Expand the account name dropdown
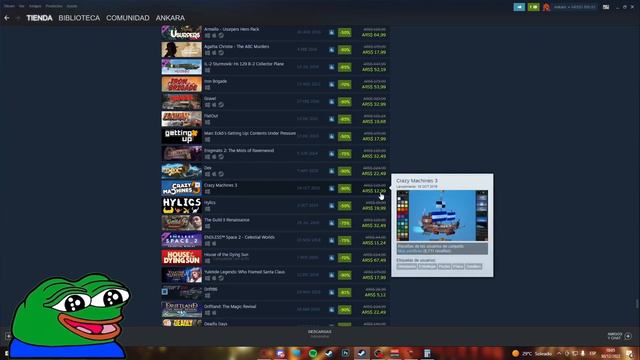This screenshot has height=360, width=640. pyautogui.click(x=574, y=7)
